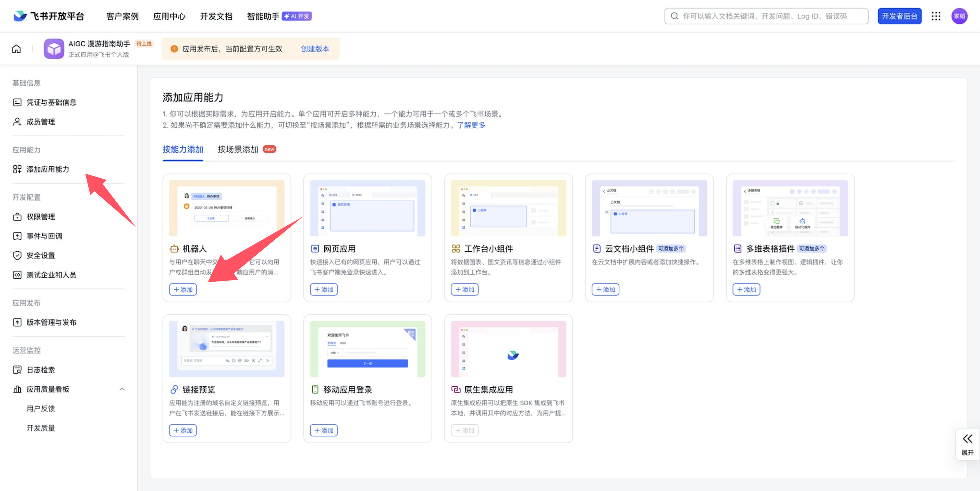Click 添加 button under 机器人 card
This screenshot has width=980, height=491.
(183, 289)
